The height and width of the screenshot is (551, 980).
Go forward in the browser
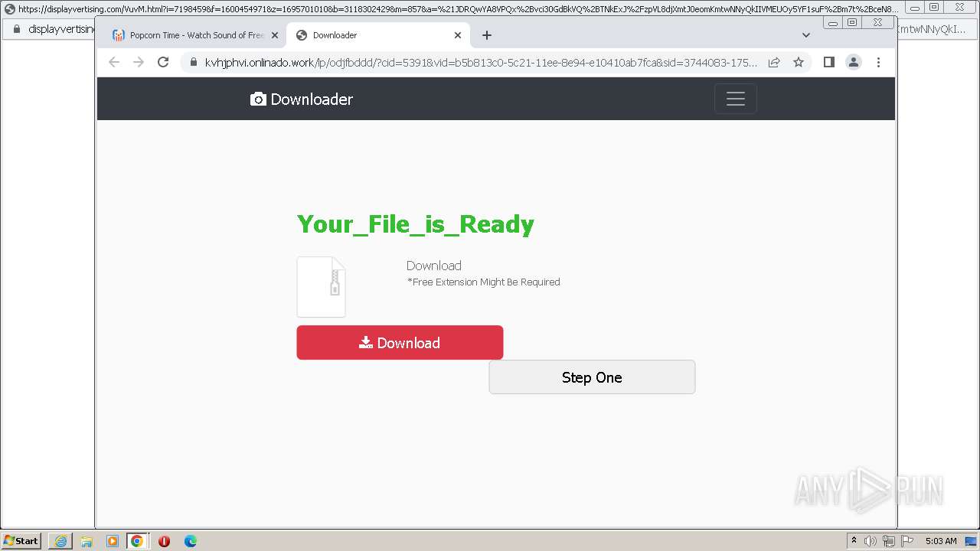[x=139, y=62]
